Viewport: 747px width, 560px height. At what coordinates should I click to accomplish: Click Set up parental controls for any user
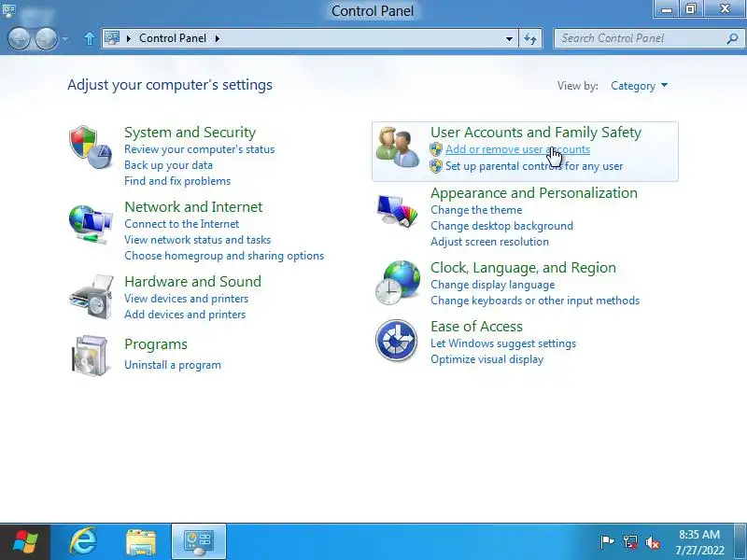pyautogui.click(x=534, y=166)
